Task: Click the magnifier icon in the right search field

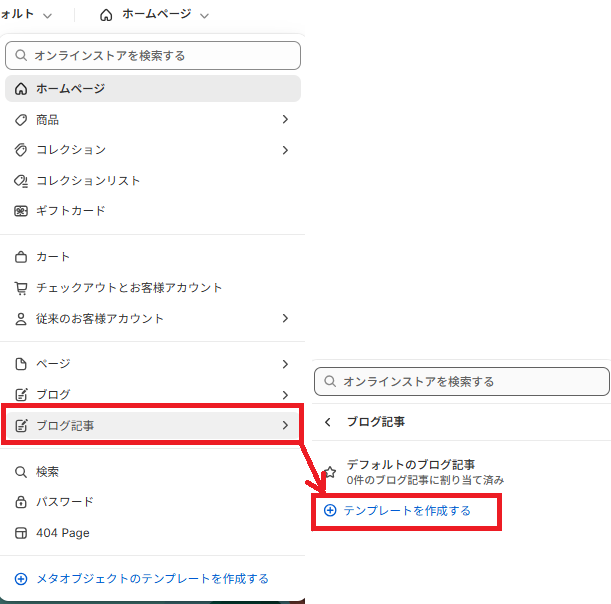Action: pyautogui.click(x=330, y=381)
